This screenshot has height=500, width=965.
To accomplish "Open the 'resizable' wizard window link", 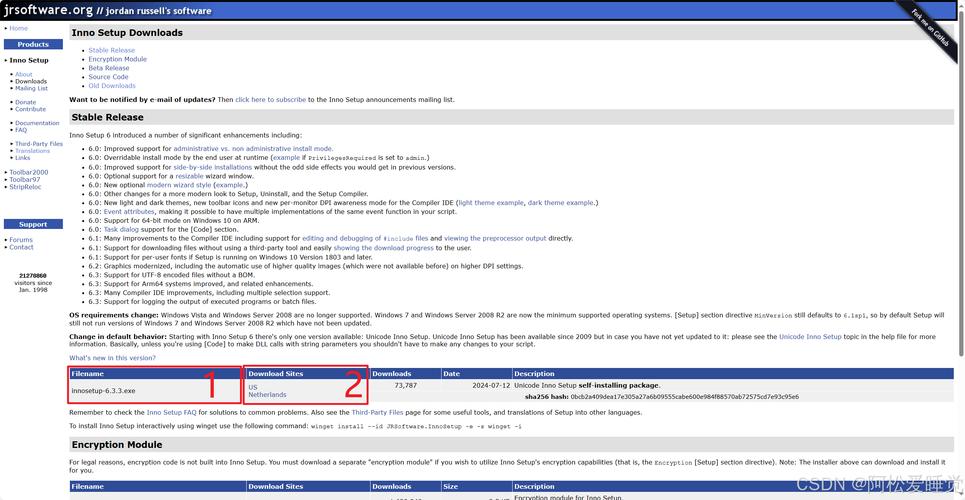I will [x=189, y=176].
